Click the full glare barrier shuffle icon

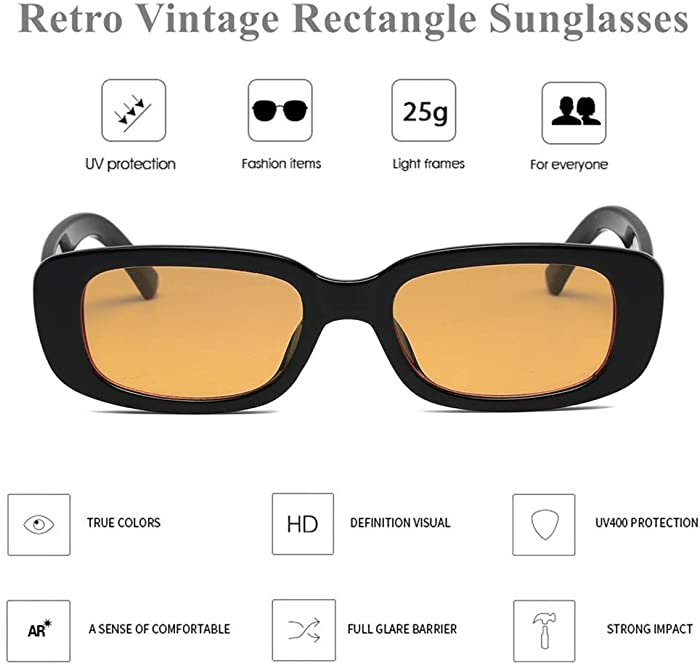304,630
